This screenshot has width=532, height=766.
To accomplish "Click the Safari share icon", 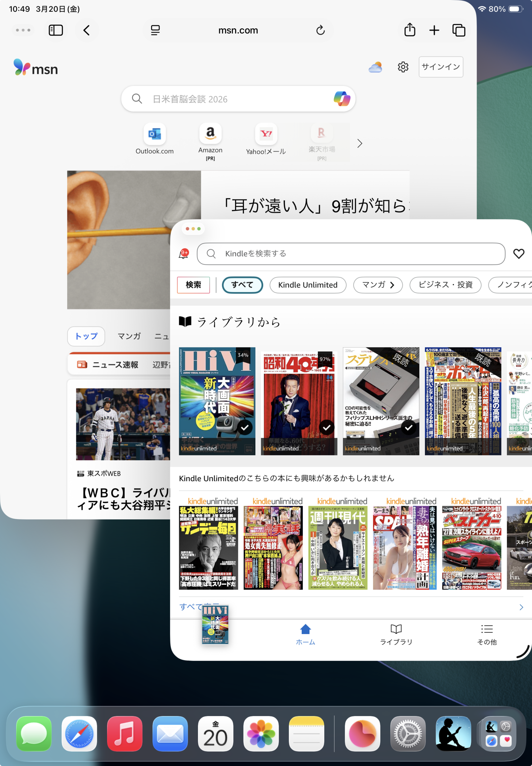I will coord(409,30).
